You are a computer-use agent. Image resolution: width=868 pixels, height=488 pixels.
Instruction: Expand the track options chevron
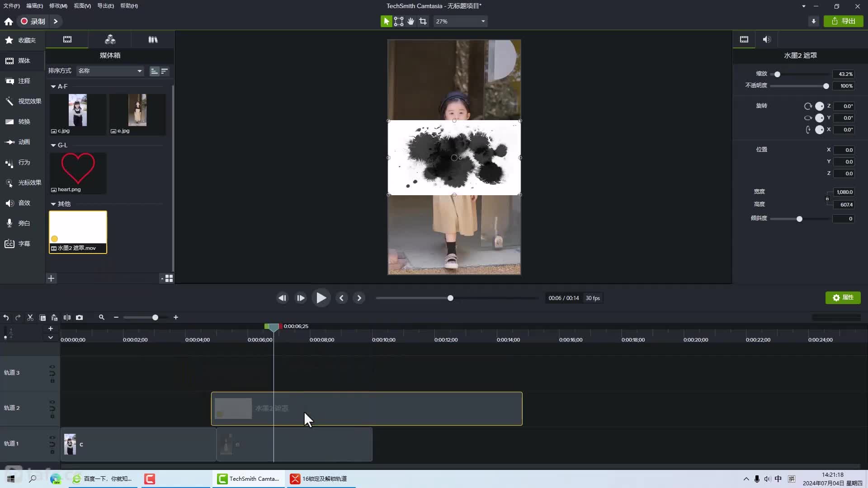tap(51, 338)
